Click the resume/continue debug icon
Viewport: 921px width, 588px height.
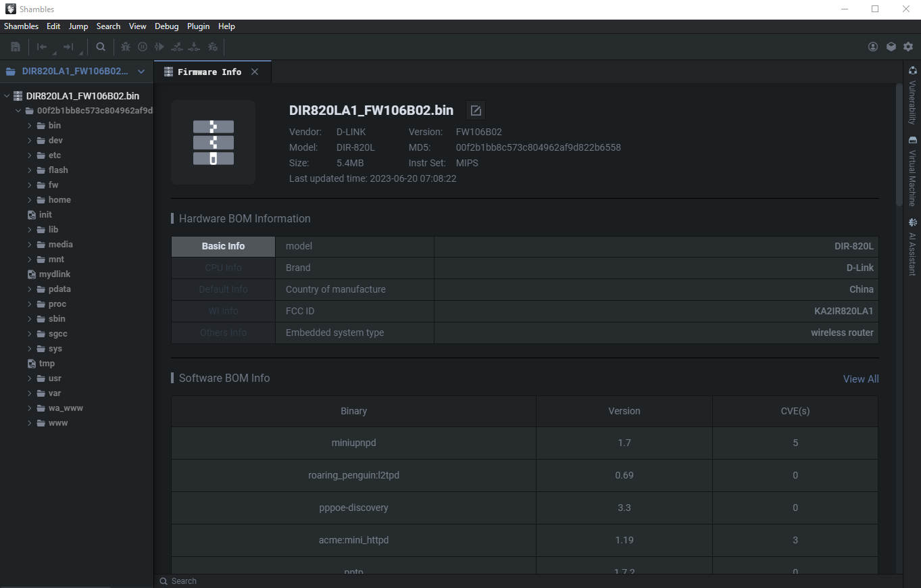(x=159, y=47)
